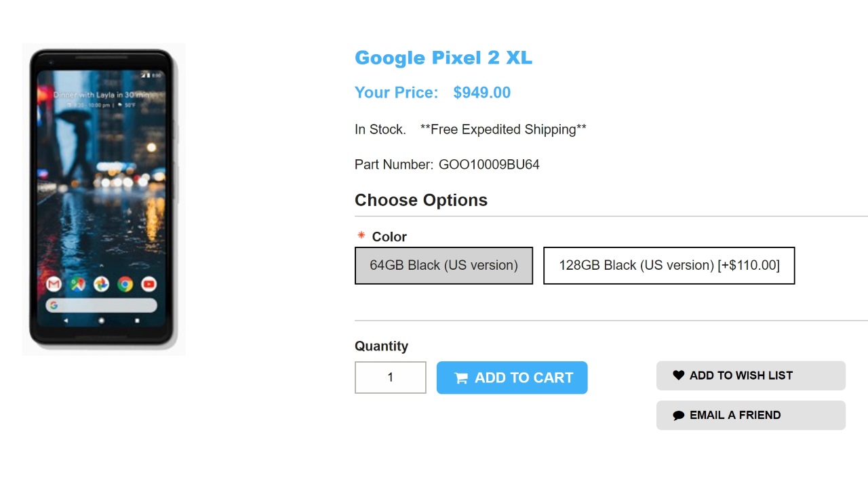Click the Google Pixel 2 XL title
Viewport: 868px width, 488px height.
click(443, 58)
